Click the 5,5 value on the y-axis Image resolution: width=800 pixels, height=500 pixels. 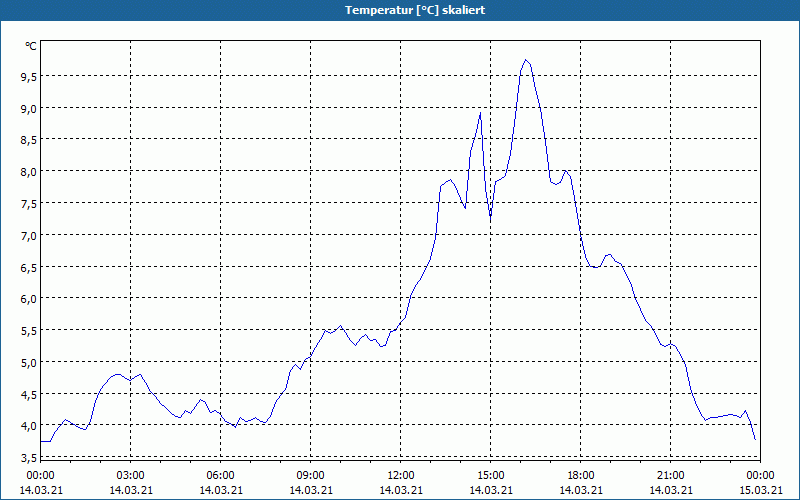[30, 330]
